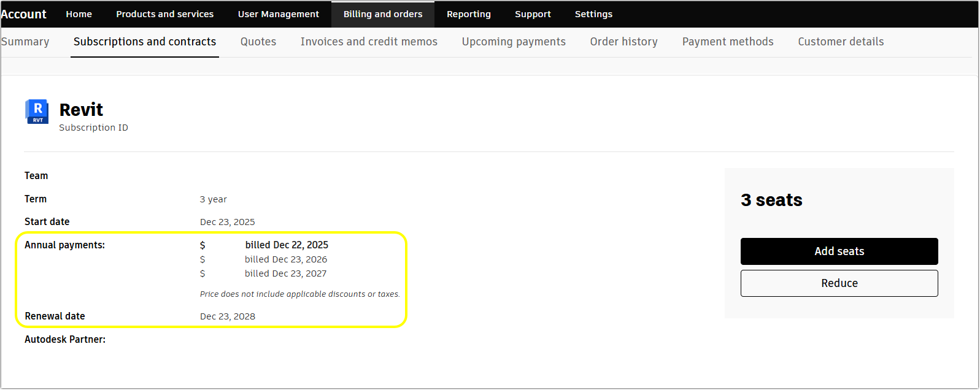Open the Support menu item

pyautogui.click(x=533, y=14)
